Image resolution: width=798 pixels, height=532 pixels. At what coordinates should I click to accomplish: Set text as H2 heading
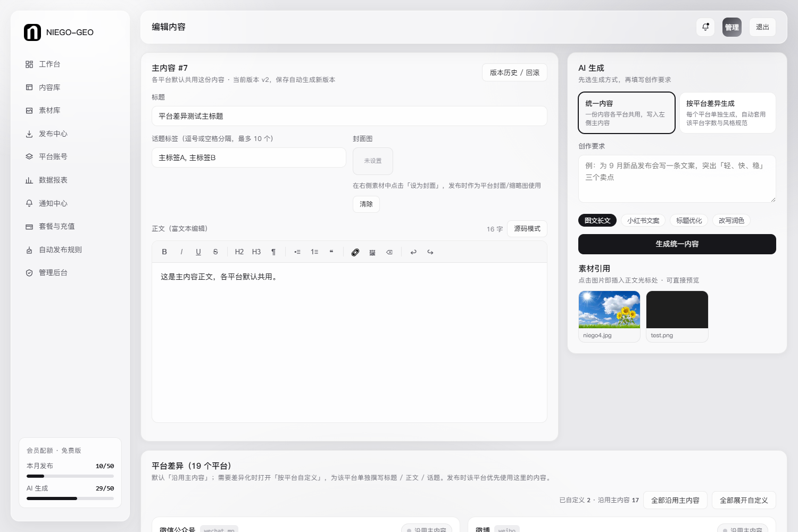coord(239,252)
